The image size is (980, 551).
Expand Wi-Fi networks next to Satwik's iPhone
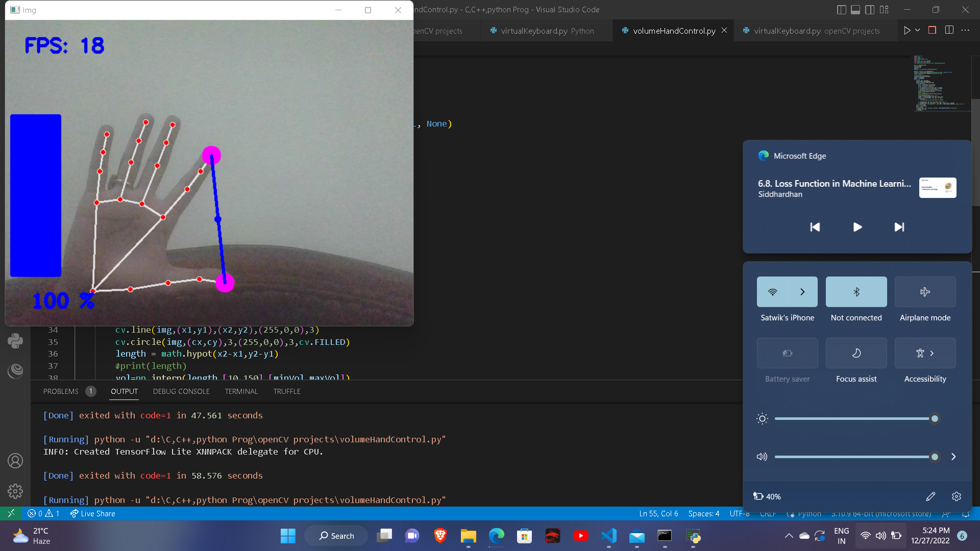coord(802,292)
